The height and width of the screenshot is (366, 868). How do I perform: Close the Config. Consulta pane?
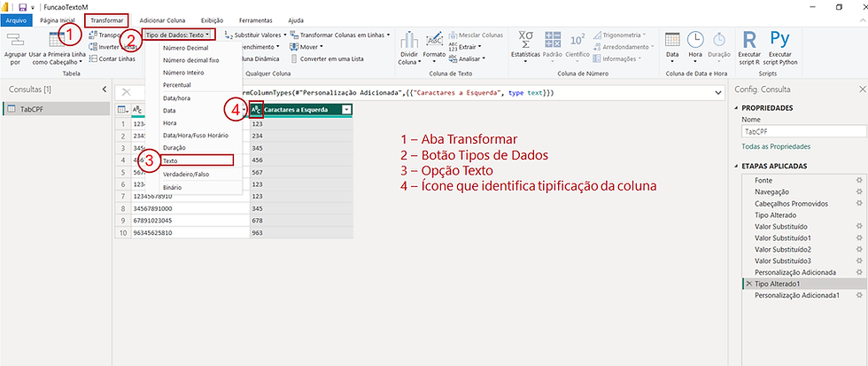(x=861, y=90)
